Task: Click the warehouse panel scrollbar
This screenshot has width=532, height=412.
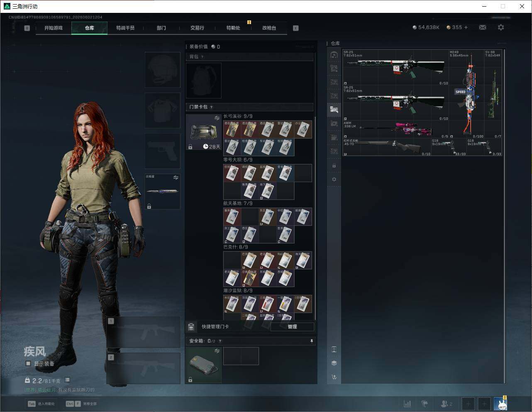Action: tap(505, 216)
